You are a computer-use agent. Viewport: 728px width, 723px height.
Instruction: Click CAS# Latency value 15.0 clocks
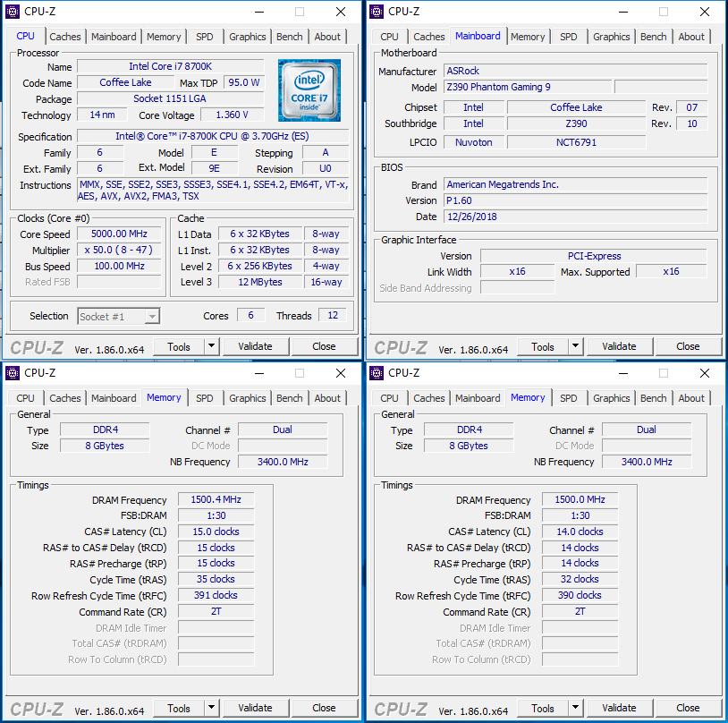(216, 532)
